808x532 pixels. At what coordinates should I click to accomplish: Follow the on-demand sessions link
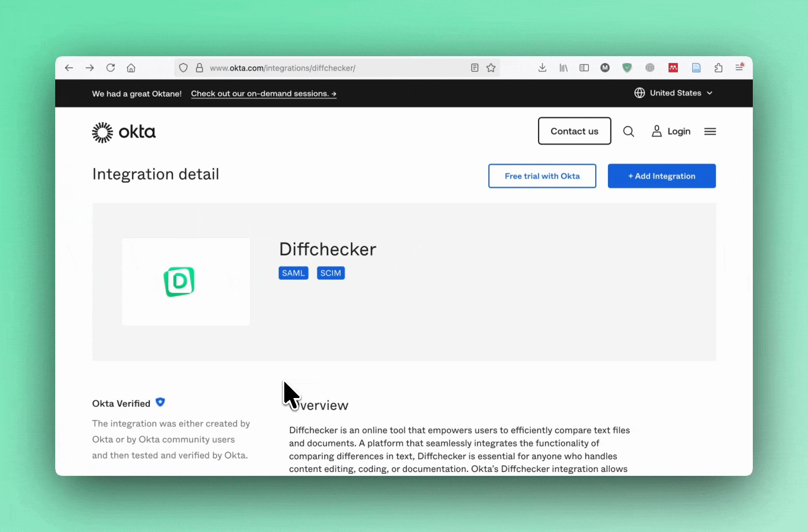point(264,94)
